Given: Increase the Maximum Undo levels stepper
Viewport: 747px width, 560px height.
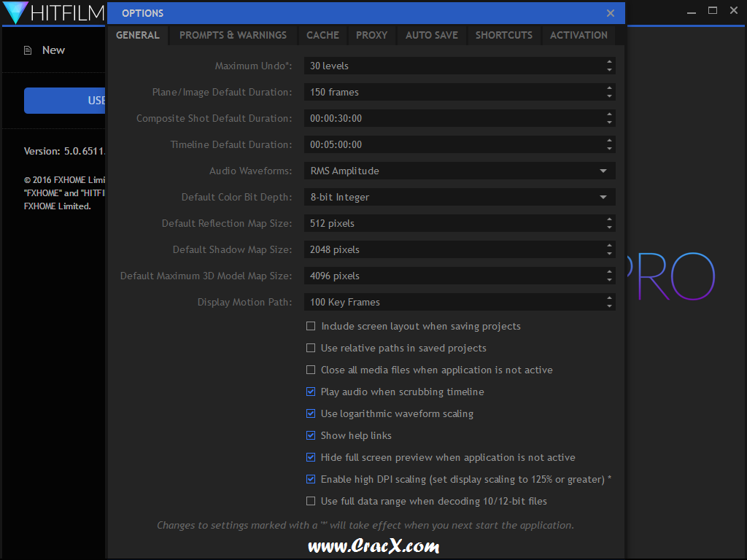Looking at the screenshot, I should [609, 62].
